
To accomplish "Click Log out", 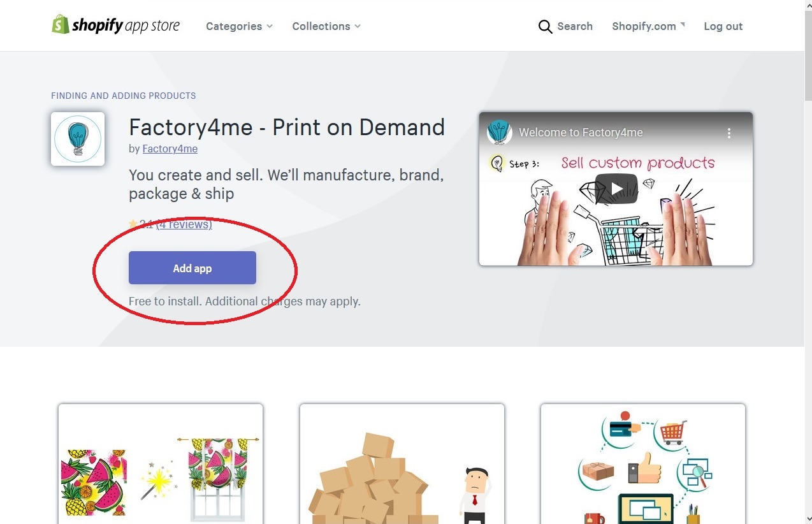I will click(723, 26).
